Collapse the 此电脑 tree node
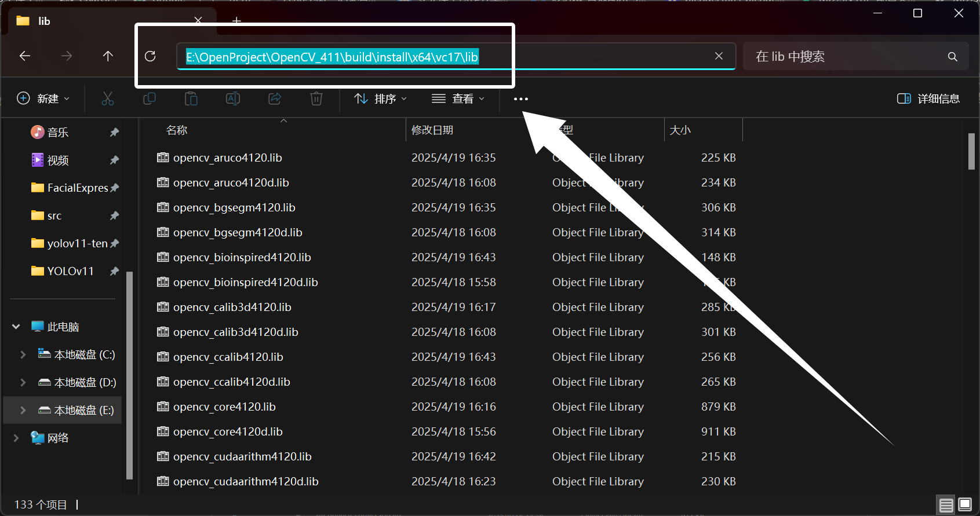The height and width of the screenshot is (516, 980). pyautogui.click(x=16, y=327)
